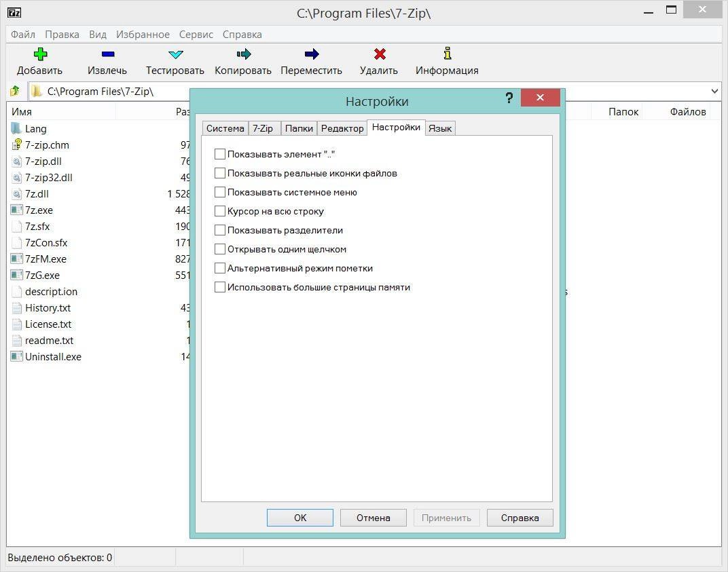Click the Тестировать checkmark icon

(175, 54)
